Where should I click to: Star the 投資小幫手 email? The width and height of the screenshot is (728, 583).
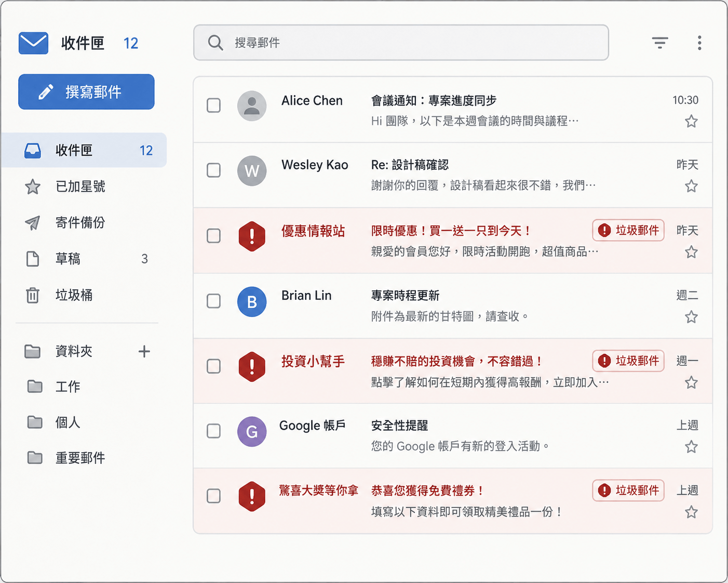pyautogui.click(x=691, y=383)
